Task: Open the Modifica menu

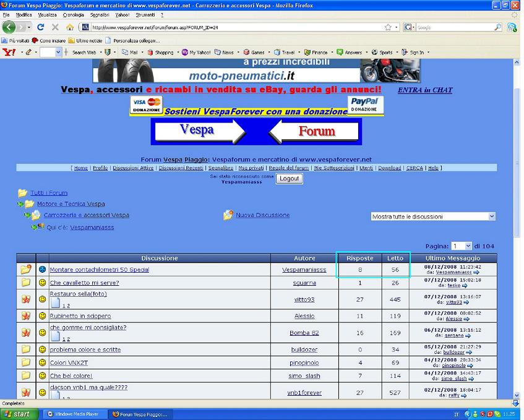Action: 24,15
